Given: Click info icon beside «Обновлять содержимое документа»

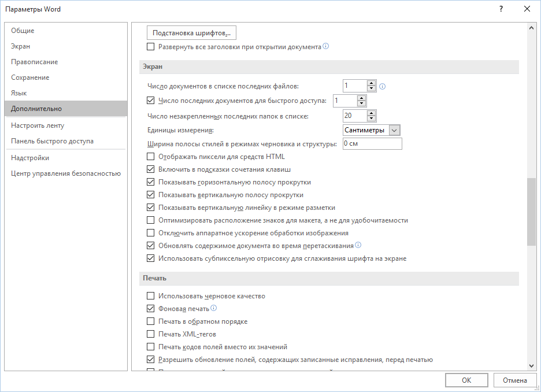Looking at the screenshot, I should 358,245.
